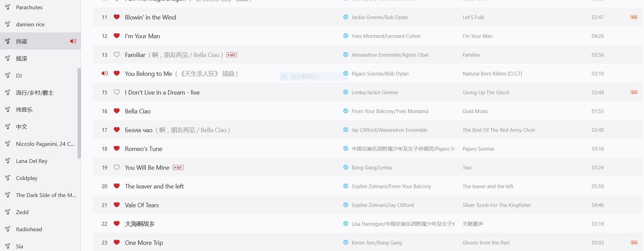Click SQ badge on I Don't Live In a Dream
Viewport: 644px width, 251px height.
[x=634, y=92]
